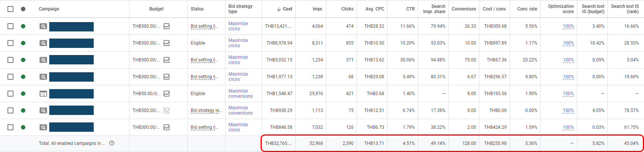Click the grey status dot in the table header
Image resolution: width=644 pixels, height=152 pixels.
click(x=23, y=9)
